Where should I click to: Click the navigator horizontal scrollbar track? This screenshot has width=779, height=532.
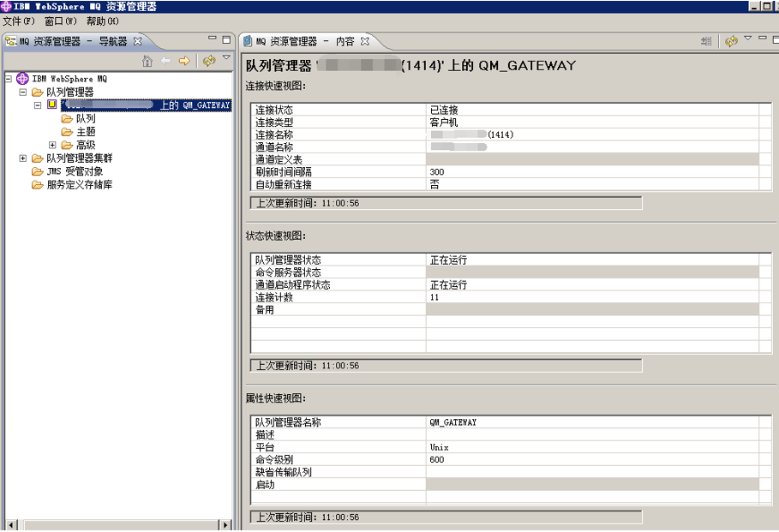tap(119, 525)
